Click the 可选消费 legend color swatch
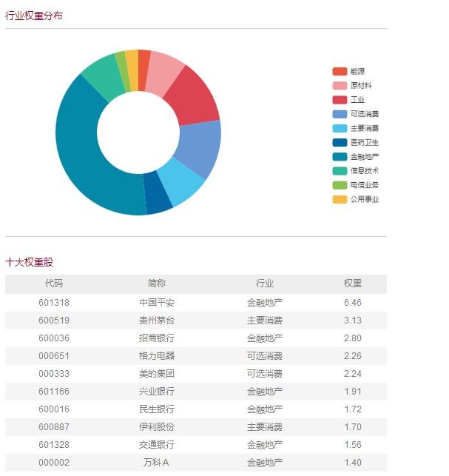The width and height of the screenshot is (449, 476). (x=340, y=114)
